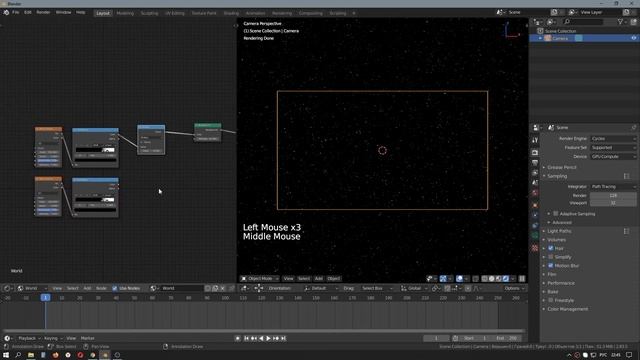The width and height of the screenshot is (640, 360).
Task: Toggle the Use Nodes checkbox
Action: tap(115, 288)
